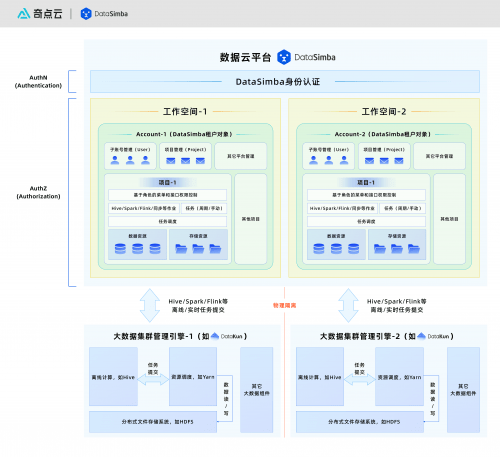Click the red 物理隔离 label
This screenshot has height=457, width=500.
(x=284, y=305)
